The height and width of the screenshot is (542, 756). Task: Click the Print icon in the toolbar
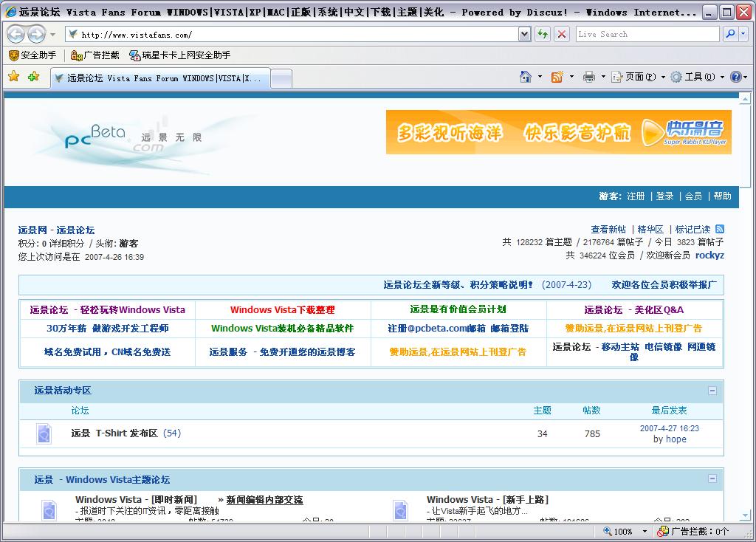click(589, 77)
